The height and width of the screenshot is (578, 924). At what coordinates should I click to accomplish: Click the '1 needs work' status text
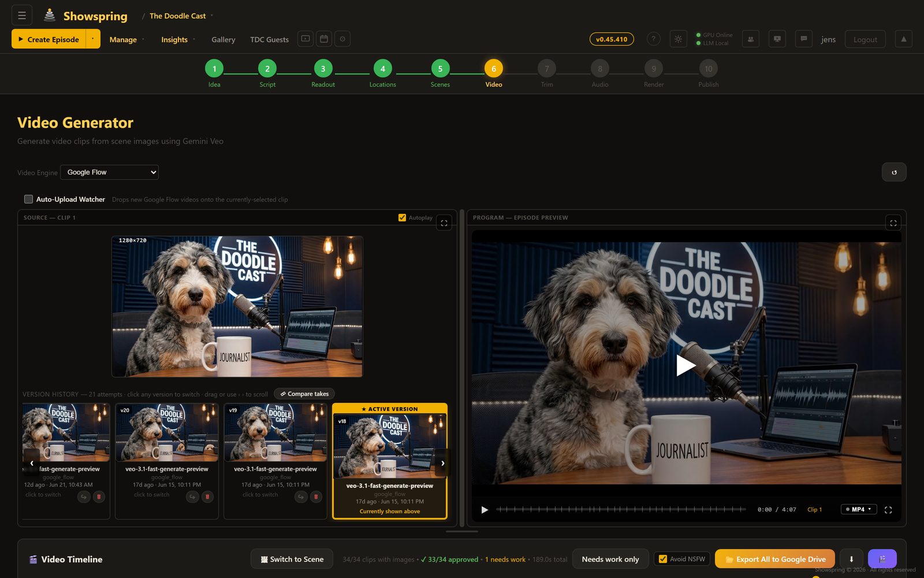pyautogui.click(x=505, y=559)
